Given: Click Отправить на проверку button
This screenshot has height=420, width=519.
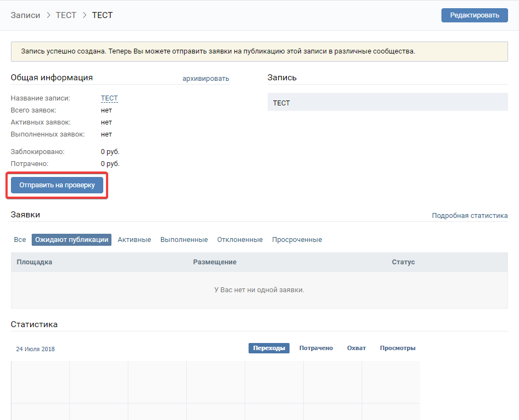Looking at the screenshot, I should click(57, 185).
